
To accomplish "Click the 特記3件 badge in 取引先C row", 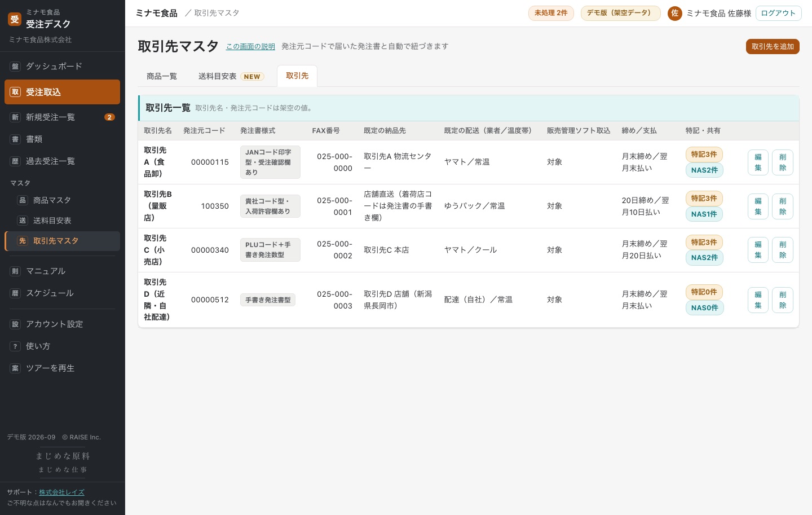I will [704, 242].
